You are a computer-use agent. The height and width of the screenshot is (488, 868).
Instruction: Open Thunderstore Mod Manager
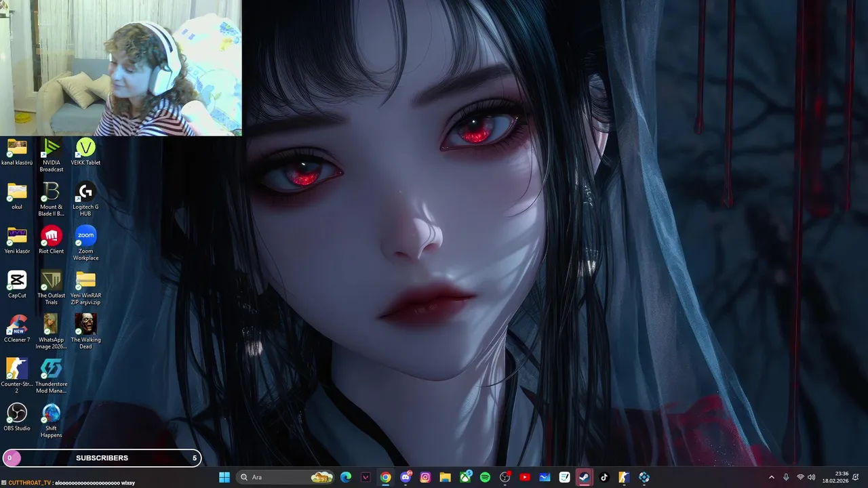point(51,375)
